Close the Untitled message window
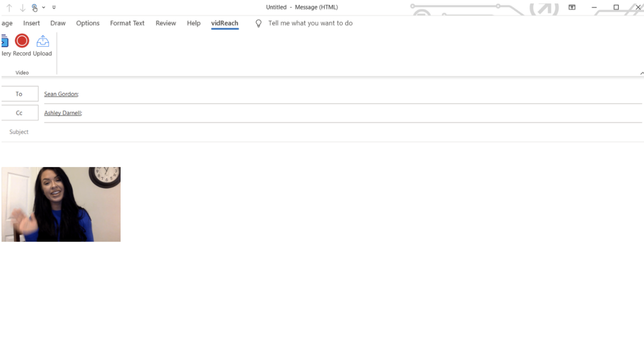This screenshot has height=341, width=644. pyautogui.click(x=638, y=8)
